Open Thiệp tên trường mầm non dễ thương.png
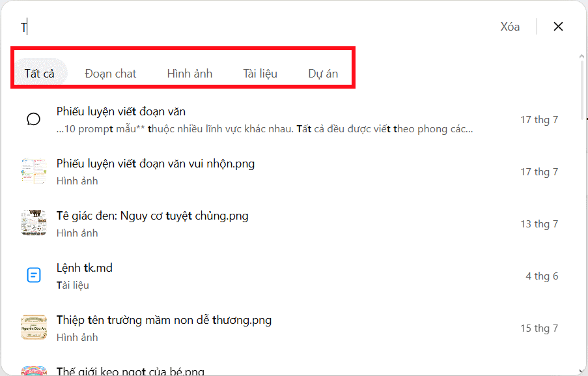 click(x=288, y=328)
